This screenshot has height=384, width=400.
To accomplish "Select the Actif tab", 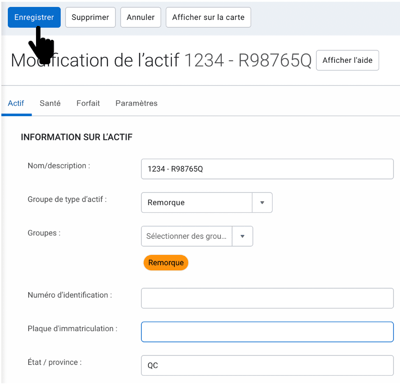I will click(16, 103).
